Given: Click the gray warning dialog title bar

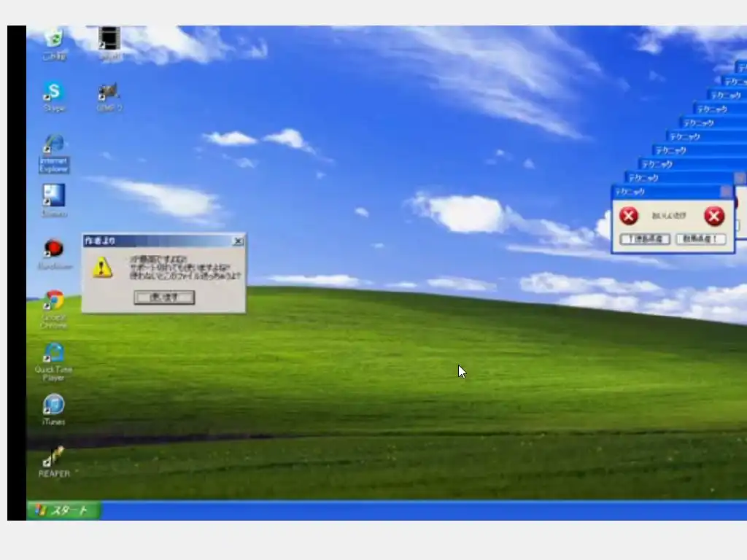Looking at the screenshot, I should (164, 241).
